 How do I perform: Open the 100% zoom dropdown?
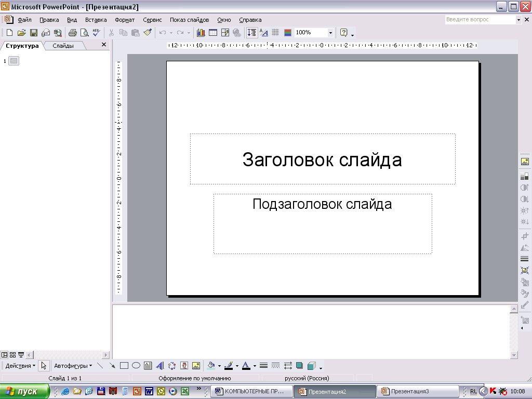tap(330, 33)
